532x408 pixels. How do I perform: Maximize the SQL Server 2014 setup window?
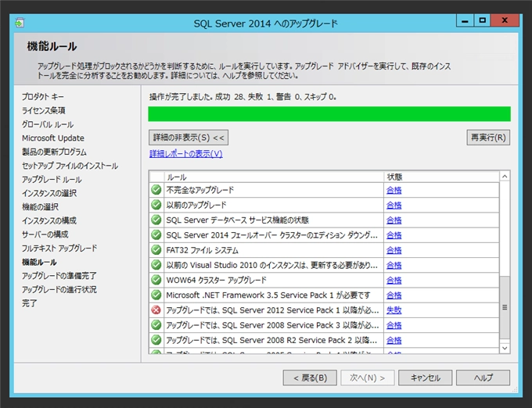pyautogui.click(x=482, y=20)
